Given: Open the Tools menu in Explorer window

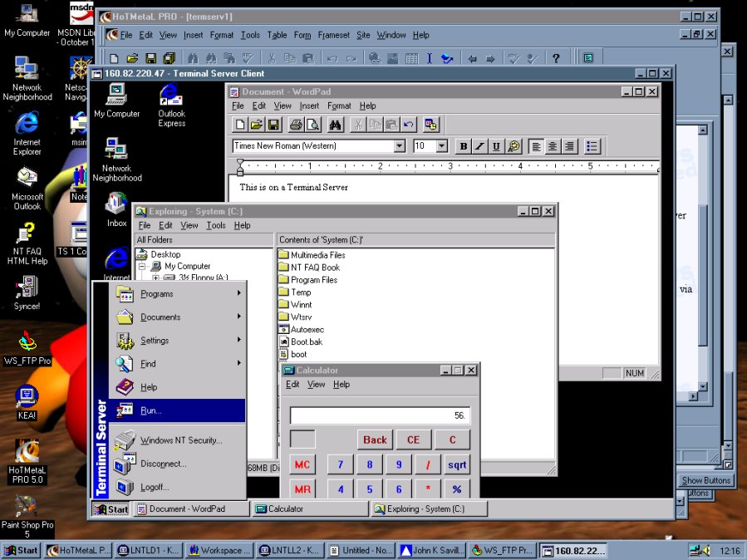Looking at the screenshot, I should click(216, 225).
